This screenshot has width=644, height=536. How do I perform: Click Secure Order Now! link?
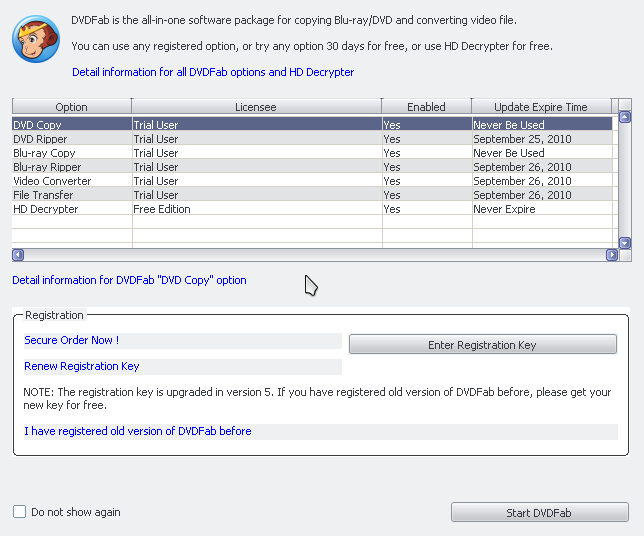point(71,340)
